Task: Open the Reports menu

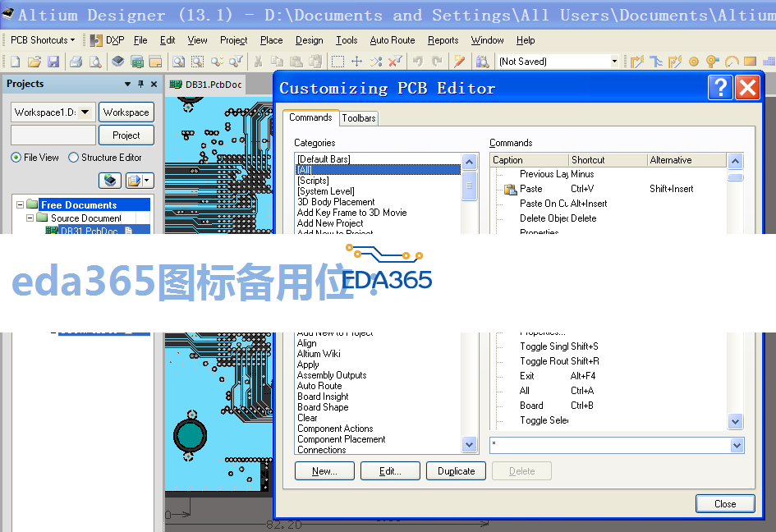Action: coord(443,40)
